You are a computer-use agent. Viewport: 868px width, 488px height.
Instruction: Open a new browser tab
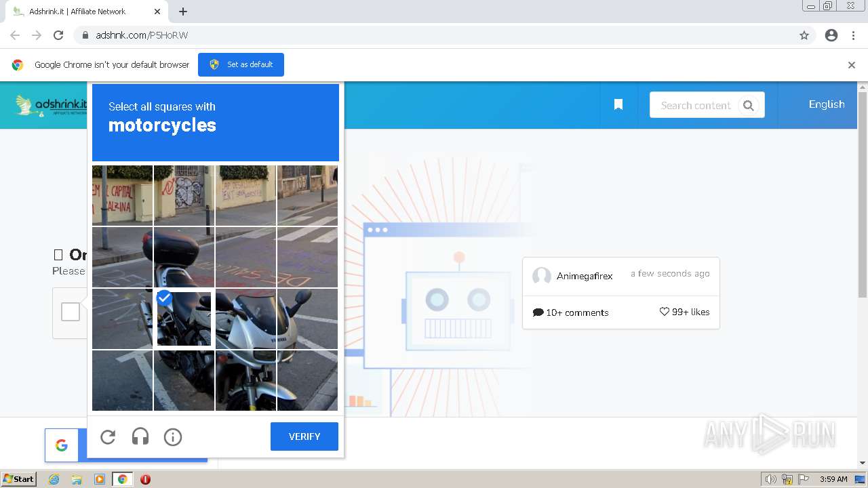tap(183, 12)
